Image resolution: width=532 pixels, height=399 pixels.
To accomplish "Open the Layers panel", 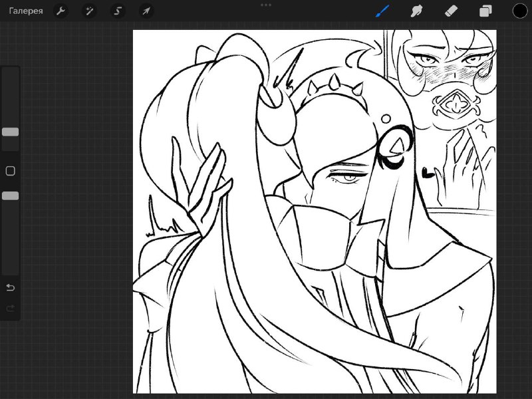I will click(485, 11).
